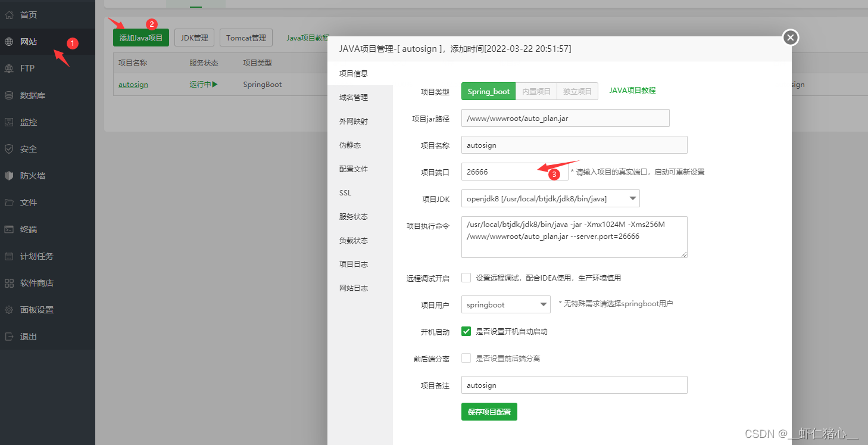Click the globe icon beside 网站
Image resolution: width=868 pixels, height=445 pixels.
pos(9,42)
